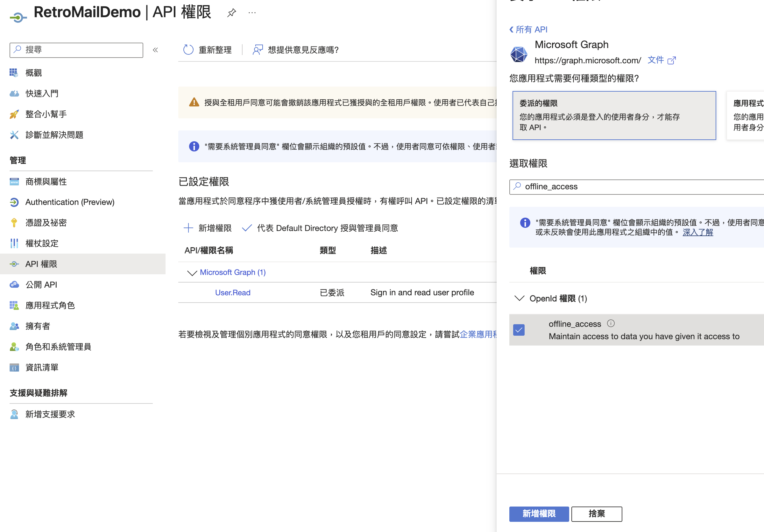Click the 快速入門 cloud icon
Image resolution: width=764 pixels, height=532 pixels.
14,94
